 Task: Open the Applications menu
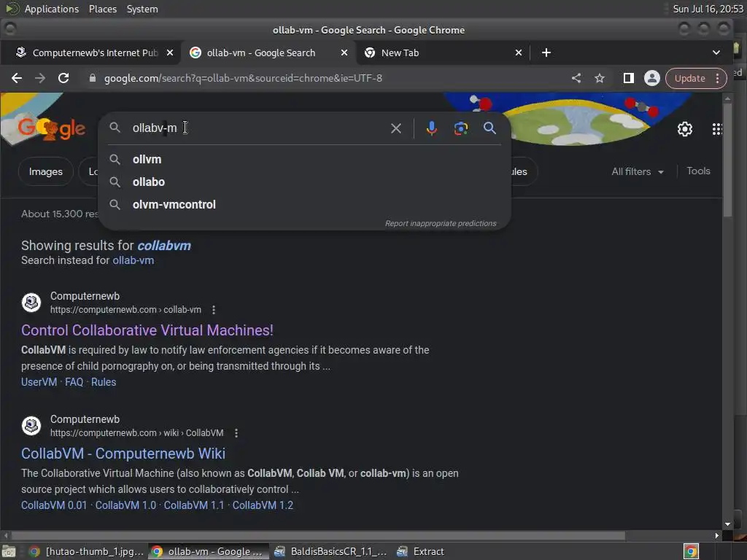[x=52, y=9]
